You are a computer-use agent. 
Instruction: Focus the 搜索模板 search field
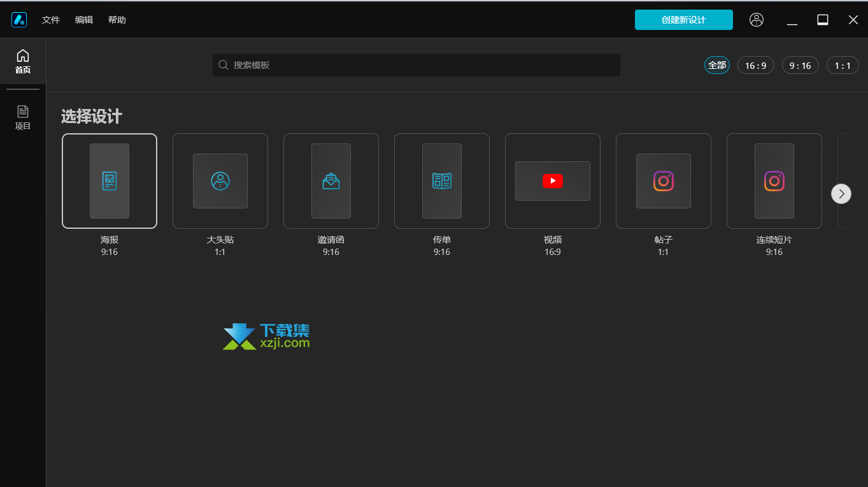416,65
